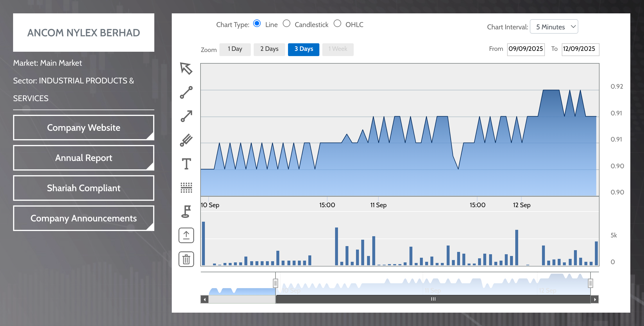Click the 11 Sep axis label
The width and height of the screenshot is (644, 326).
click(x=378, y=205)
